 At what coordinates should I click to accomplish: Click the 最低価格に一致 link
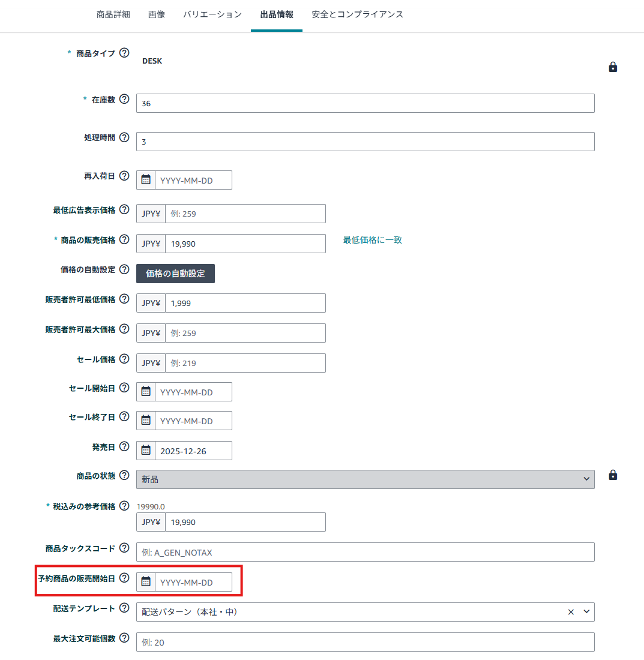(373, 240)
